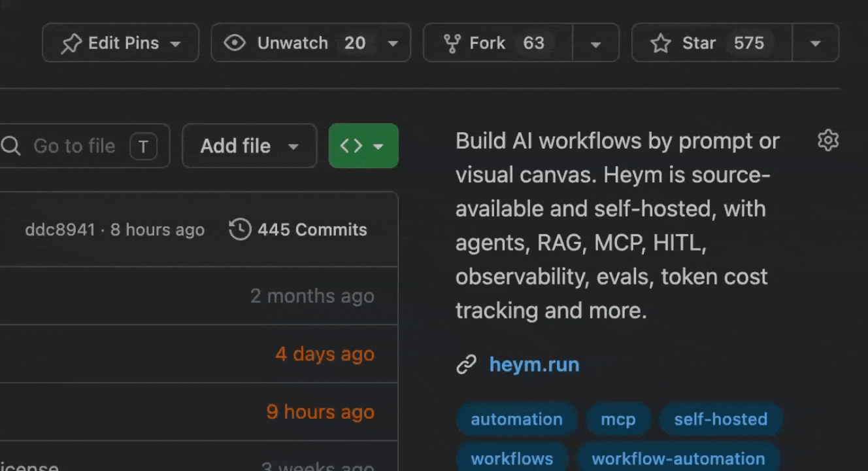Viewport: 868px width, 471px height.
Task: Click the angle brackets Code icon
Action: point(352,146)
